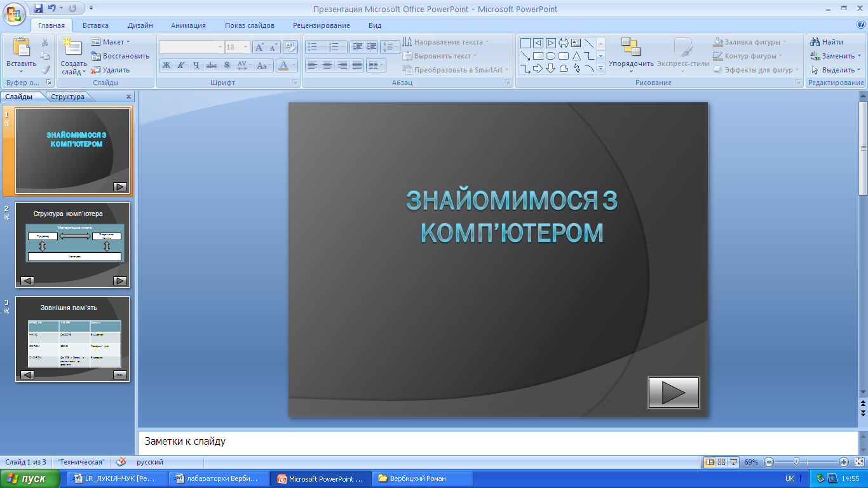This screenshot has height=488, width=868.
Task: Open the Рецензирование ribbon tab
Action: (322, 25)
